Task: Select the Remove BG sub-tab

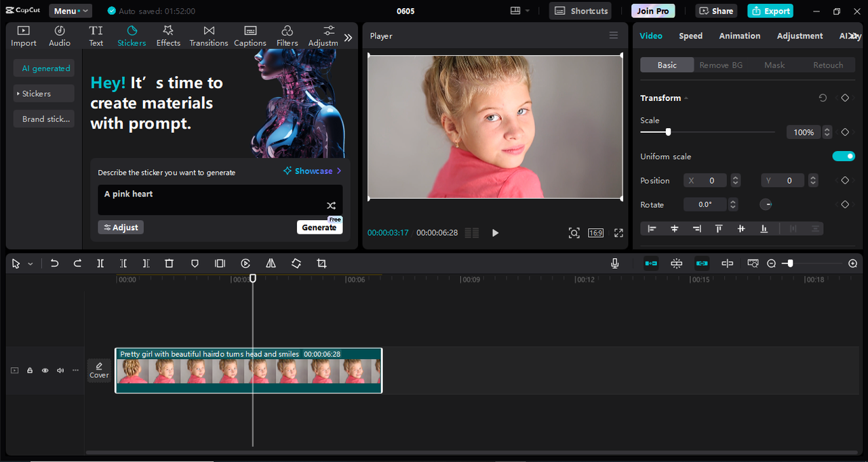Action: click(x=721, y=65)
